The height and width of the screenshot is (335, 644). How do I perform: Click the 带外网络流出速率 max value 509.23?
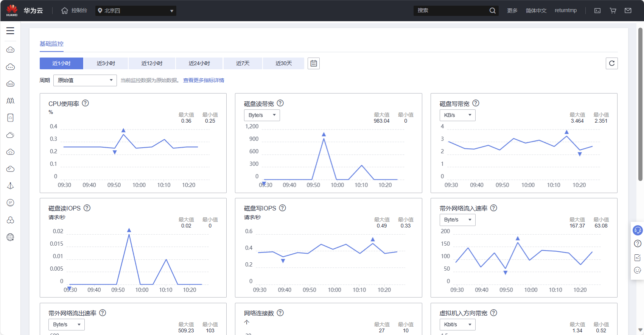coord(186,330)
